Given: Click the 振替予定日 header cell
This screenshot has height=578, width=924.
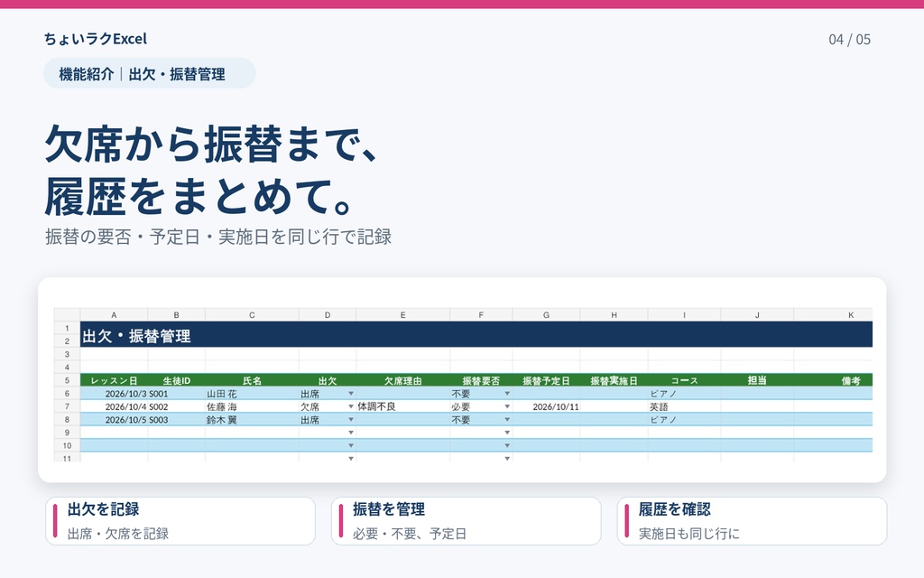Looking at the screenshot, I should coord(546,380).
